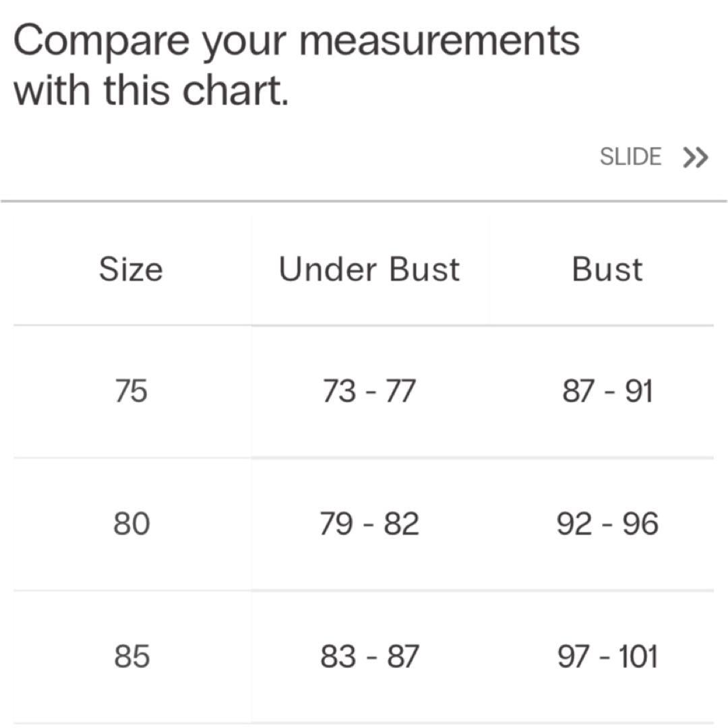Click the 'Compare your measurements' heading line
This screenshot has height=728, width=728.
point(297,42)
